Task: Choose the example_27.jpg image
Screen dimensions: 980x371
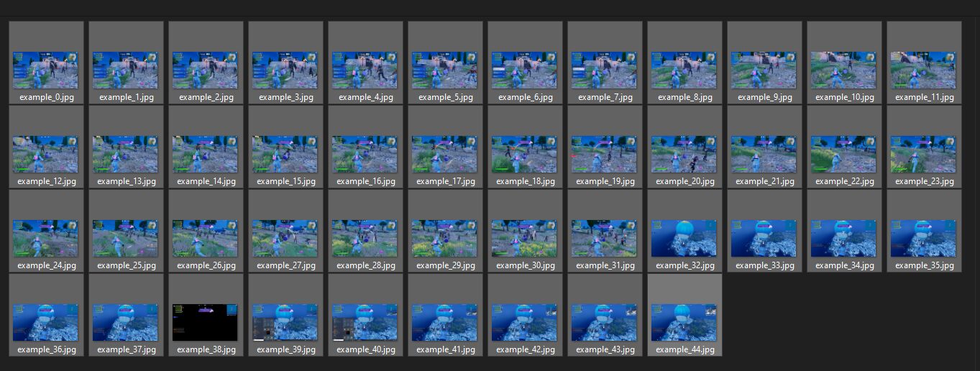Action: [x=285, y=238]
